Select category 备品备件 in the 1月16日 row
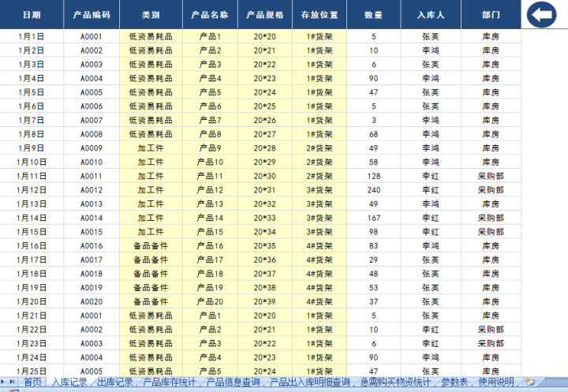568x392 pixels. click(x=151, y=245)
